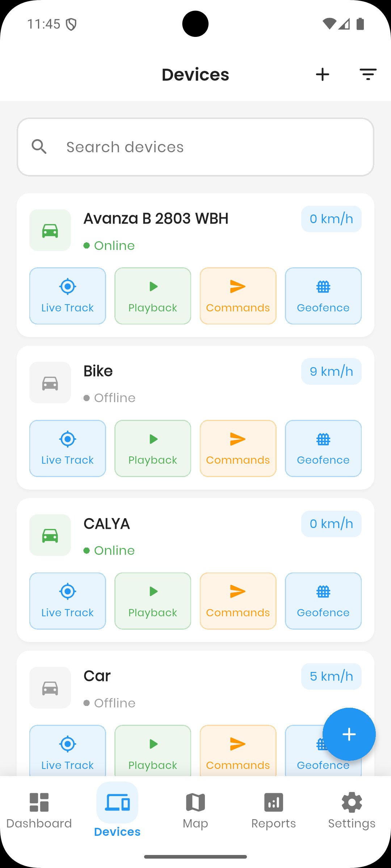Tap the blue floating add button
Image resolution: width=391 pixels, height=868 pixels.
(x=349, y=734)
